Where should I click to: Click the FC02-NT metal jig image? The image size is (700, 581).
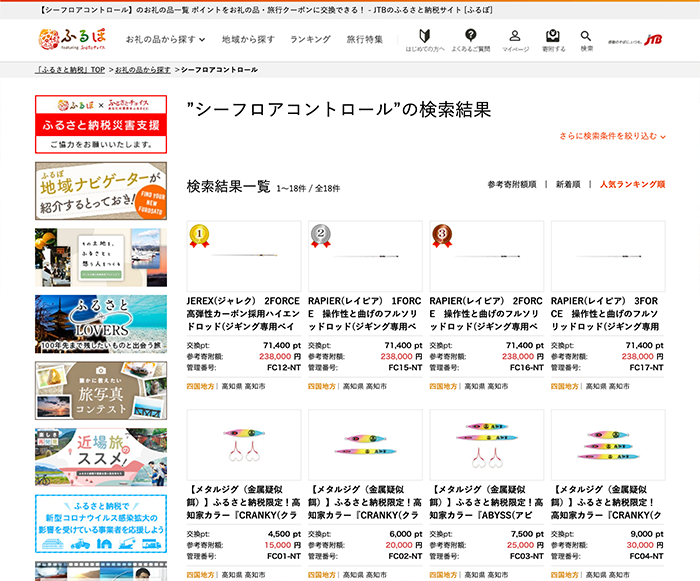(x=365, y=445)
